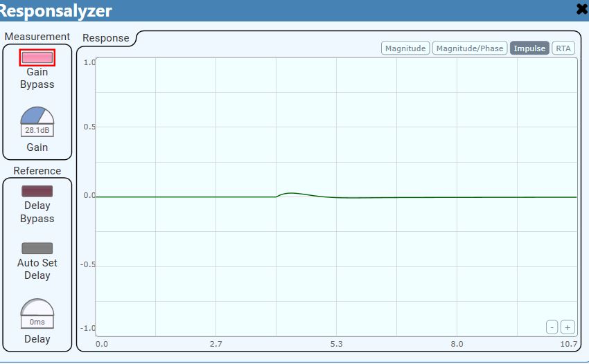Click the 'Reference' section label
Viewport: 589px width, 364px height.
click(37, 171)
